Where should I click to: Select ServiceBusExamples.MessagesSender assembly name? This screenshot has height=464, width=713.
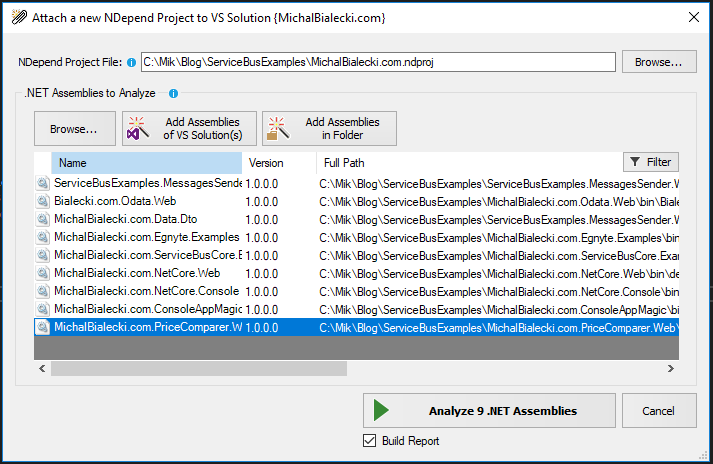click(x=148, y=183)
